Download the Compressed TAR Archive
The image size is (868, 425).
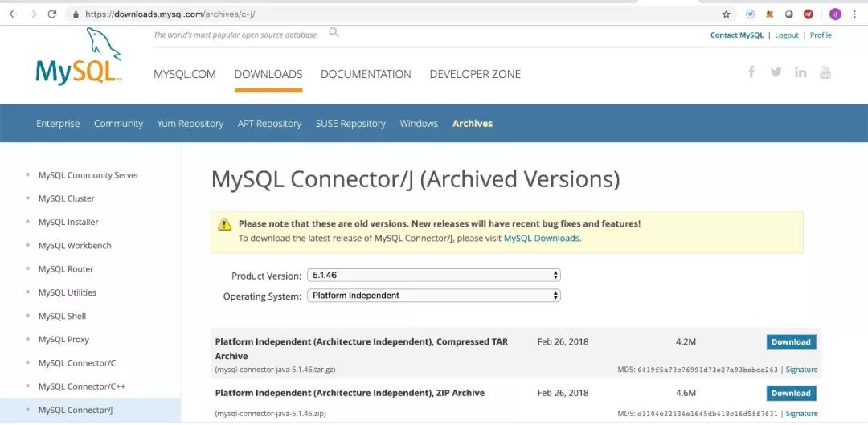click(791, 342)
